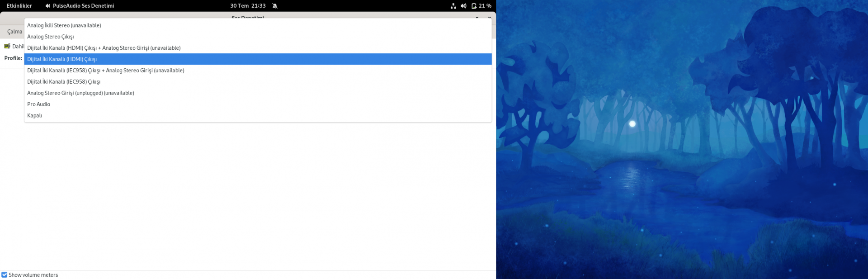Screen dimensions: 868x279
Task: Click the battery icon showing 21 %
Action: [474, 6]
